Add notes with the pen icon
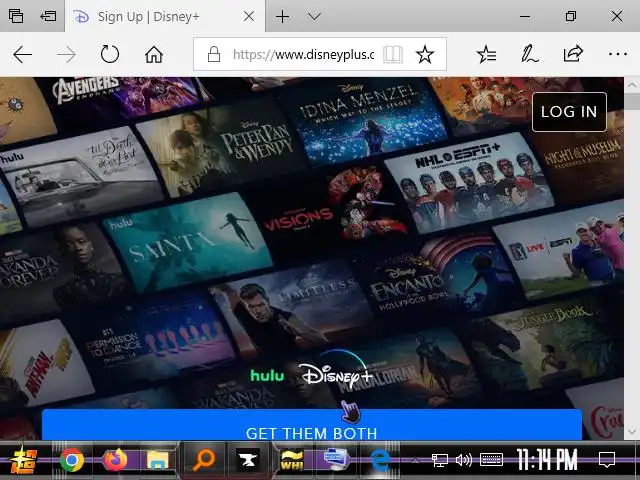This screenshot has width=640, height=480. 529,54
